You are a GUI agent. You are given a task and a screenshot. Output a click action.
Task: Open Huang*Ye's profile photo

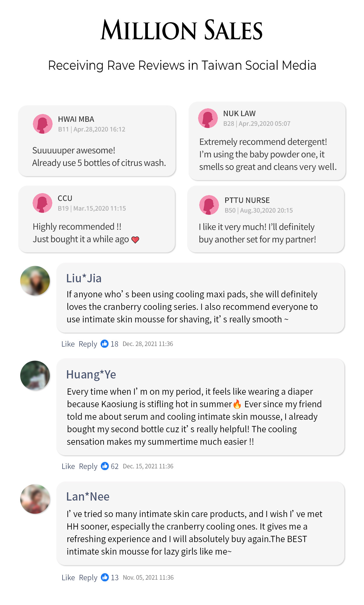click(x=35, y=375)
